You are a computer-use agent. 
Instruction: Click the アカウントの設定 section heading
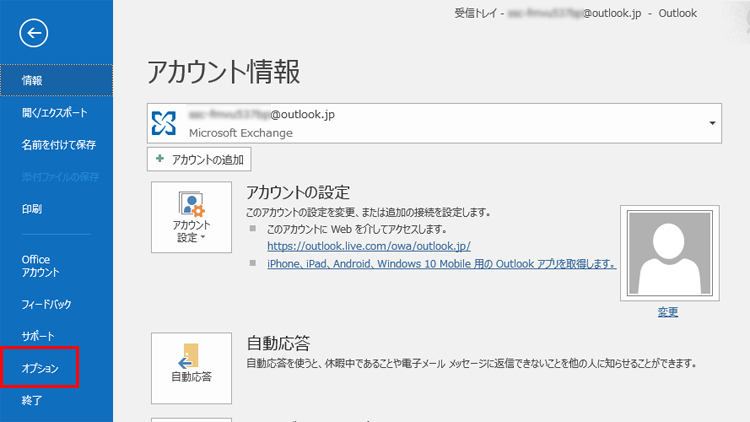pyautogui.click(x=298, y=192)
